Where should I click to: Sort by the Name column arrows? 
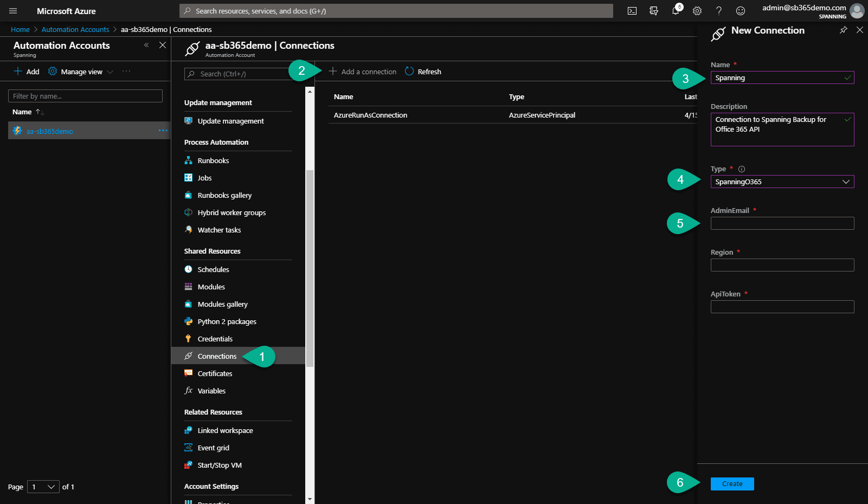pyautogui.click(x=40, y=112)
